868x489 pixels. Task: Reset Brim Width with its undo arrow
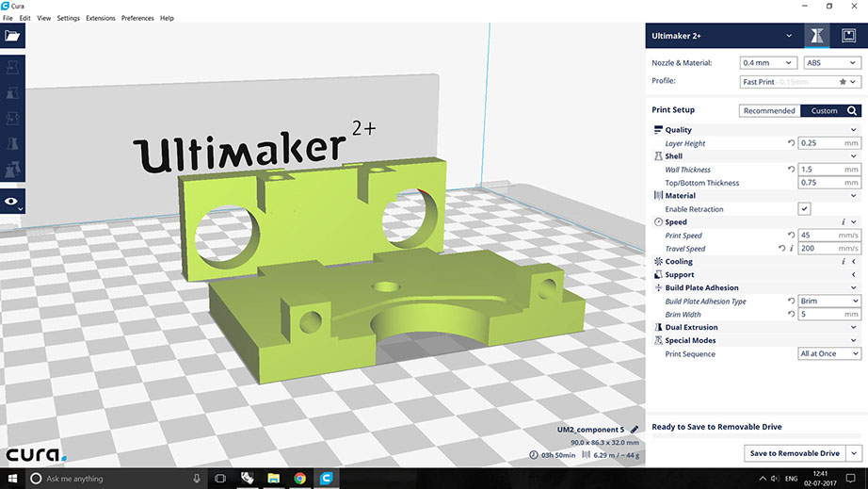(x=791, y=314)
